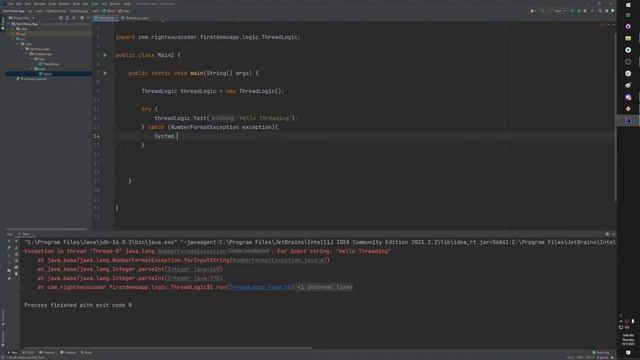Select the highlighted out folder
Screen dimensions: 640x360
click(x=23, y=34)
